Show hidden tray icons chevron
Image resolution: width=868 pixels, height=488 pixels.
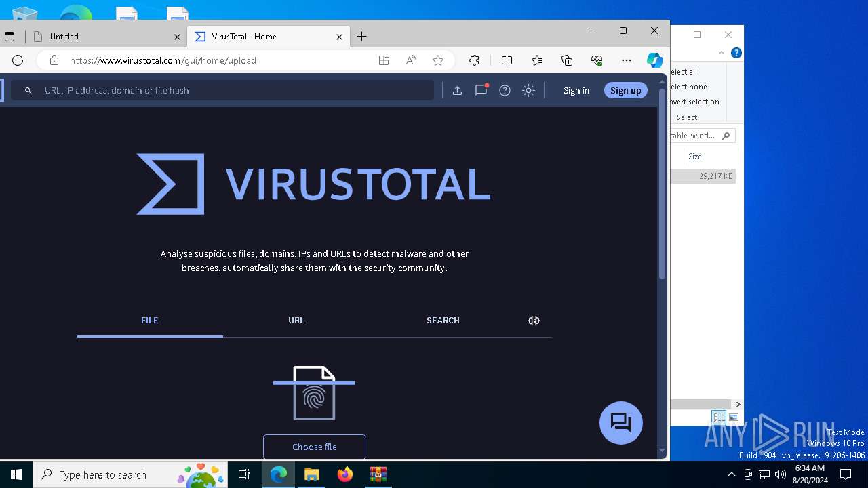[x=731, y=474]
